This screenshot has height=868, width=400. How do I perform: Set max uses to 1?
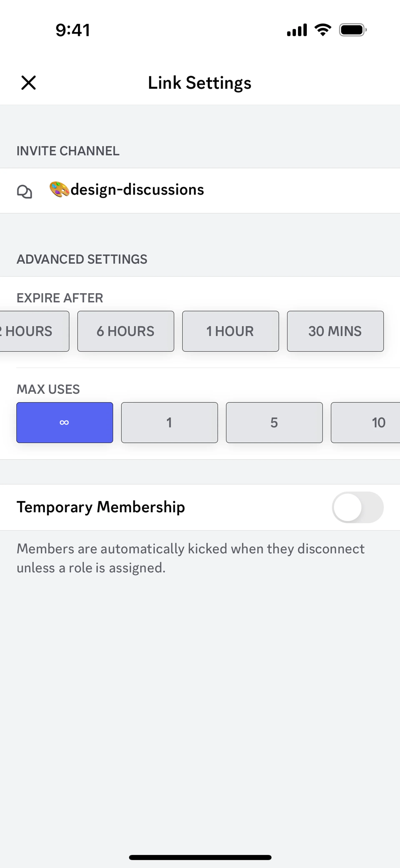[169, 422]
